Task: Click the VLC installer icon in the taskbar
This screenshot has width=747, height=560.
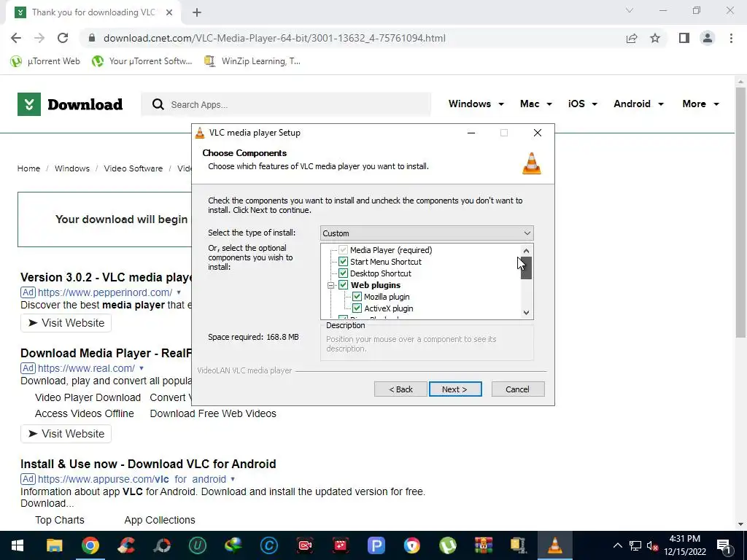Action: tap(554, 545)
